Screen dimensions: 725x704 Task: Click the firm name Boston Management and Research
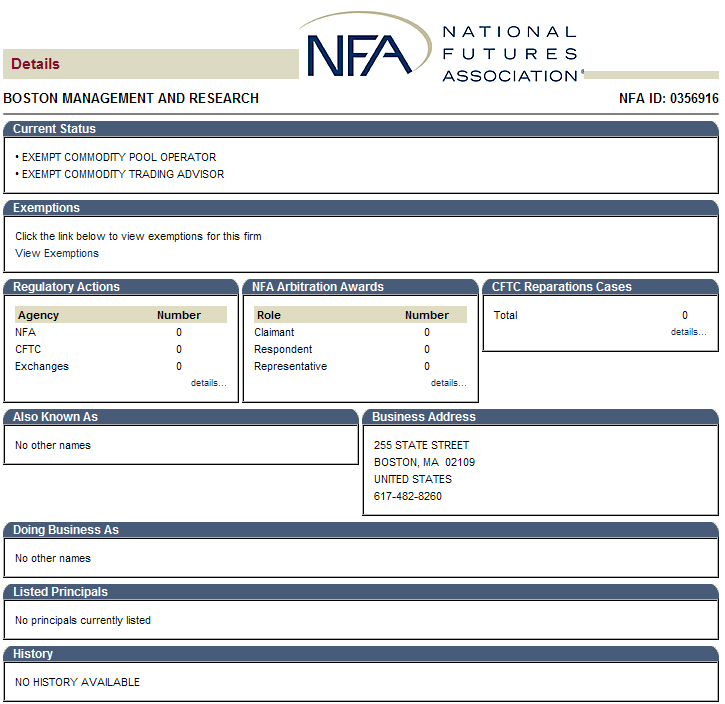(x=131, y=99)
